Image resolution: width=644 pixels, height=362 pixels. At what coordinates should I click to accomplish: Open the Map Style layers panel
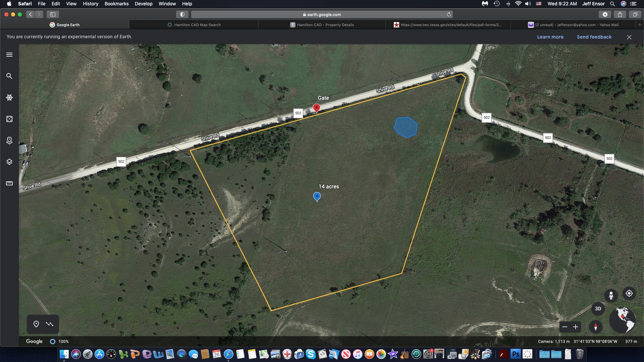(x=9, y=162)
